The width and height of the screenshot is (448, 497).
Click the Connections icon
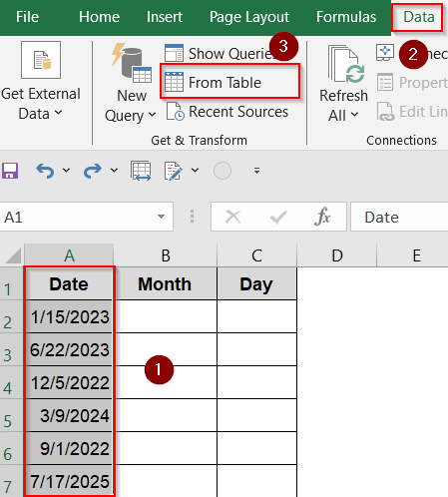pyautogui.click(x=385, y=52)
